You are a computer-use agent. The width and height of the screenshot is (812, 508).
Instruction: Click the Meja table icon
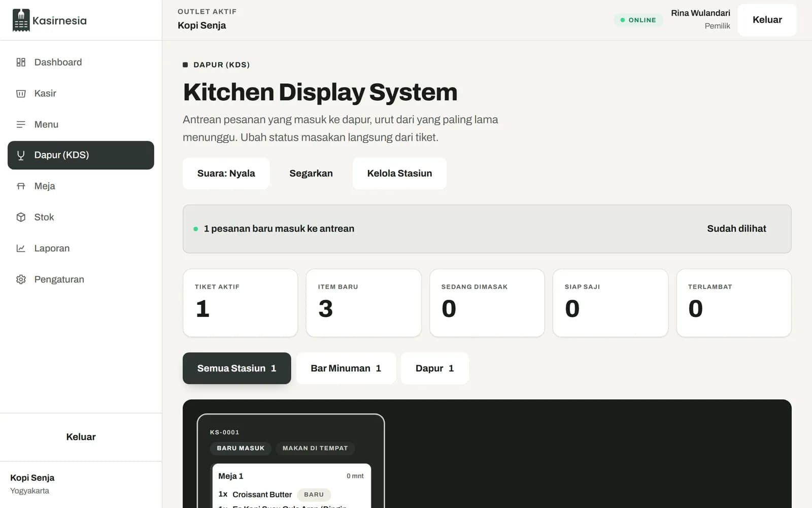(21, 186)
